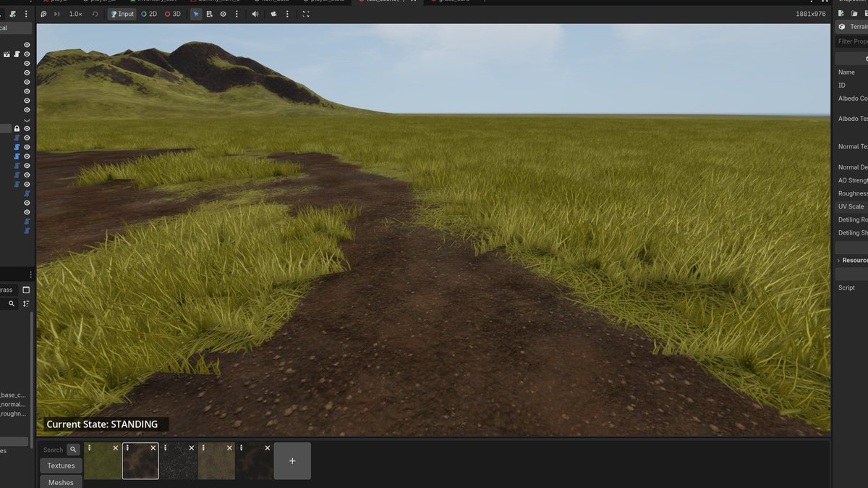The width and height of the screenshot is (868, 488).
Task: Activate the arrow select tool
Action: 196,14
